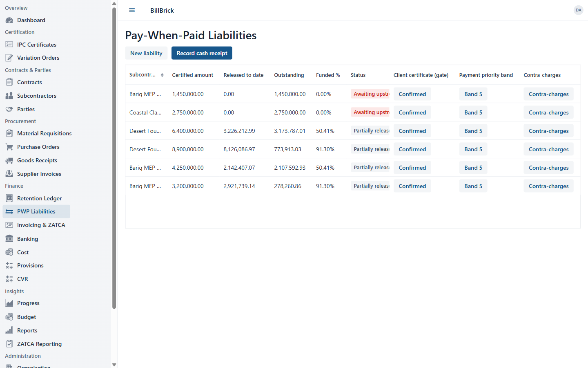This screenshot has width=588, height=368.
Task: Click the 3,226,212.99 released amount cell
Action: [x=239, y=131]
